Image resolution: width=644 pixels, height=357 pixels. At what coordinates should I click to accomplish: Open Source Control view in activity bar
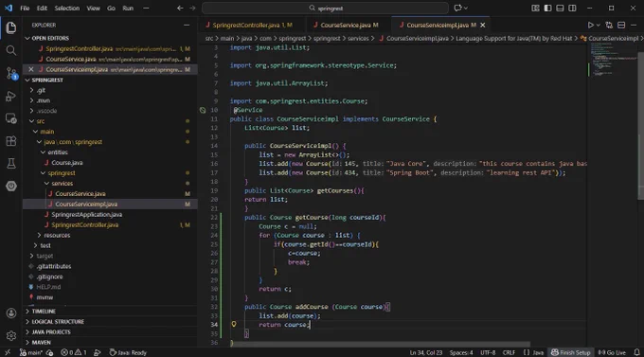pyautogui.click(x=11, y=74)
